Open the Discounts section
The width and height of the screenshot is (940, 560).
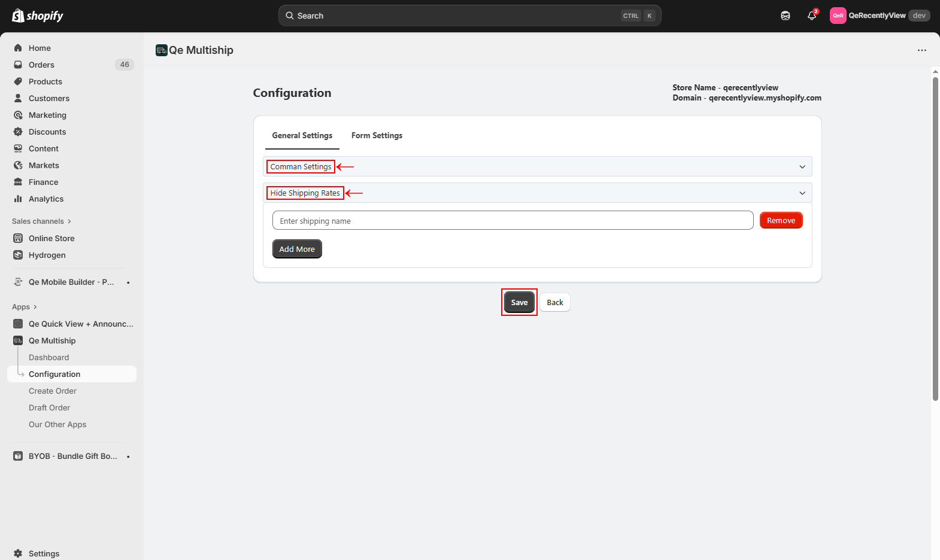click(x=47, y=132)
